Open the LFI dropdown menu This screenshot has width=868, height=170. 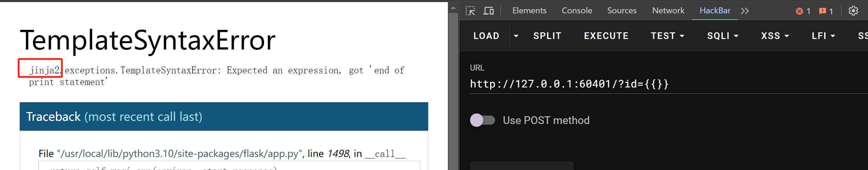click(823, 36)
